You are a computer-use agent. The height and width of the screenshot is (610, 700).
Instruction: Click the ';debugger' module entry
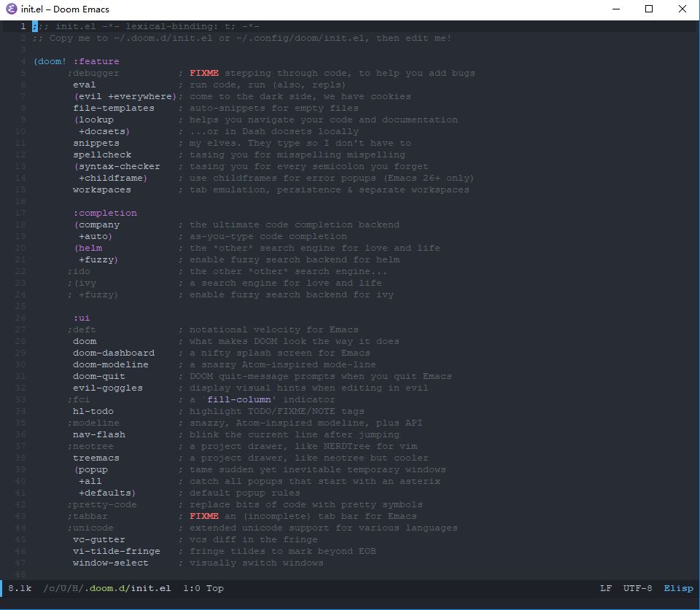tap(93, 73)
